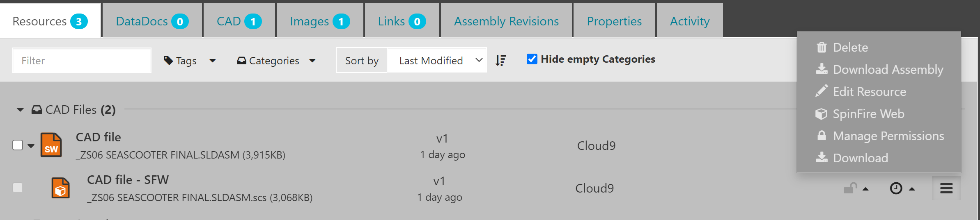
Task: Open the Last Modified sort dropdown
Action: pyautogui.click(x=437, y=61)
